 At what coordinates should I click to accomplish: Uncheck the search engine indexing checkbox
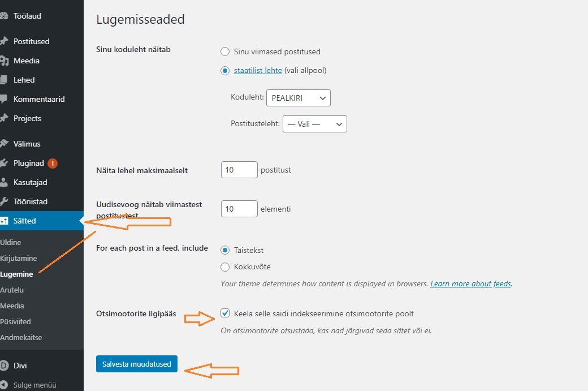[x=225, y=313]
